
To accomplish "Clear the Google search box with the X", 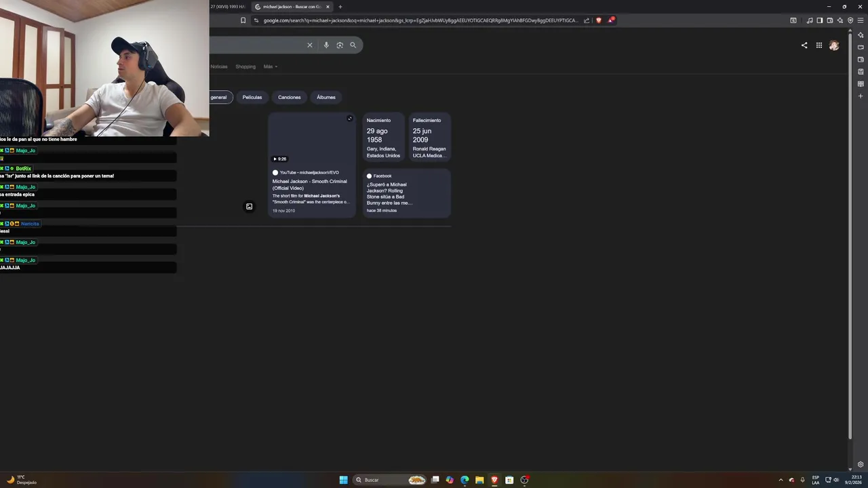I will pos(310,45).
